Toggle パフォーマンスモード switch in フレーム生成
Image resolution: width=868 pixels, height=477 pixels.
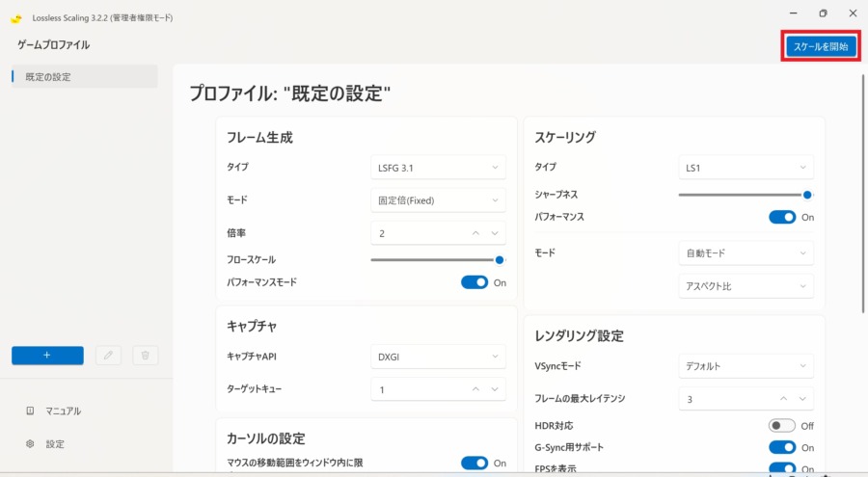point(475,282)
